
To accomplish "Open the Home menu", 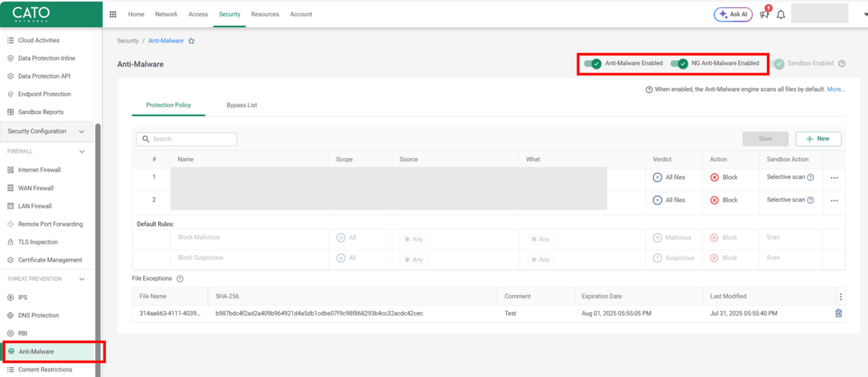I will 136,14.
